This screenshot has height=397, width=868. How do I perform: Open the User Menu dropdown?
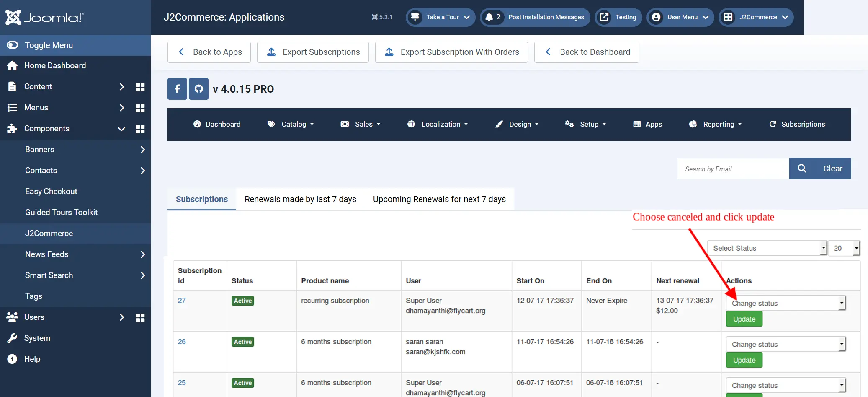[680, 17]
